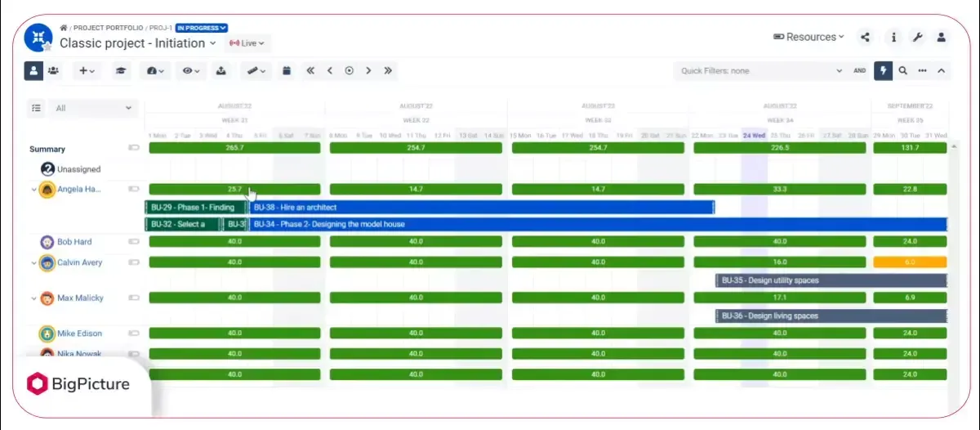Toggle the lightning quick filter button
The image size is (980, 430).
click(x=884, y=71)
